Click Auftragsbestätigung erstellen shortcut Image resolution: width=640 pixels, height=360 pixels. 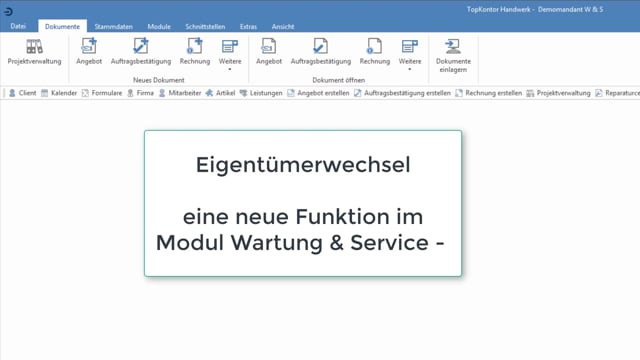click(x=402, y=93)
